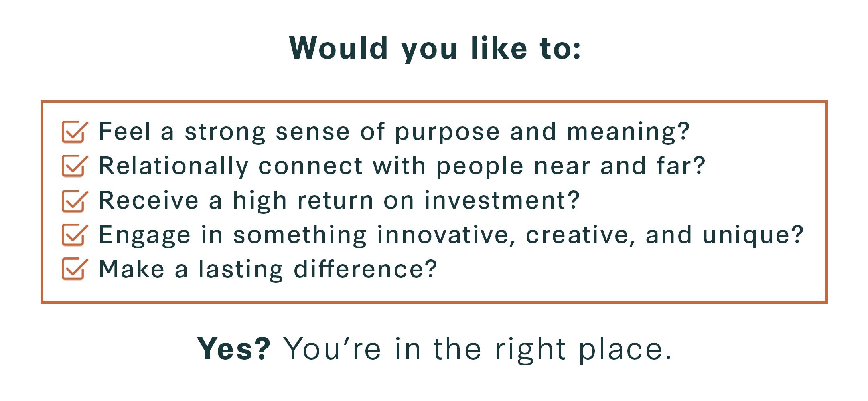Toggle the checkbox beside 'Feel a strong sense'

point(75,132)
